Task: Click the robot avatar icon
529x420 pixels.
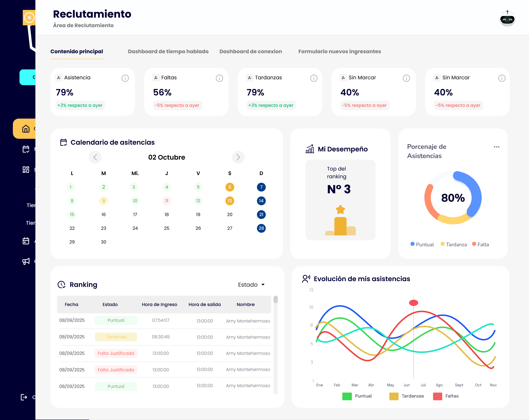Action: (507, 19)
